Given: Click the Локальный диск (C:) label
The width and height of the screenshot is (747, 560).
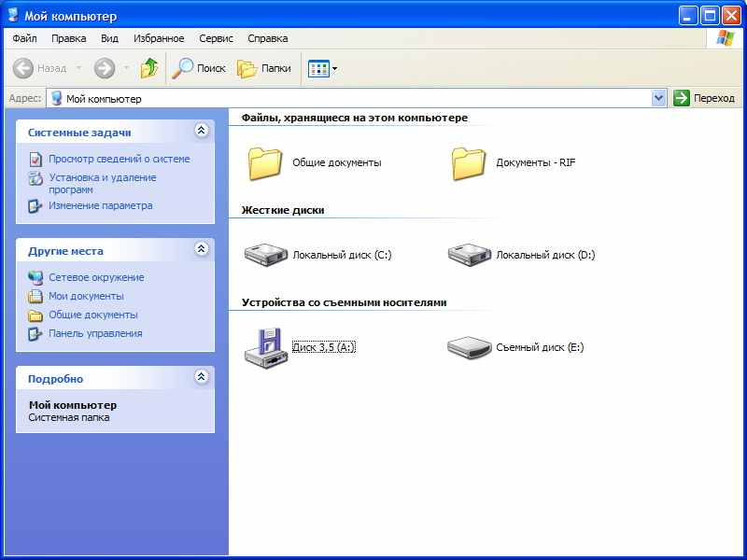Looking at the screenshot, I should pyautogui.click(x=342, y=255).
